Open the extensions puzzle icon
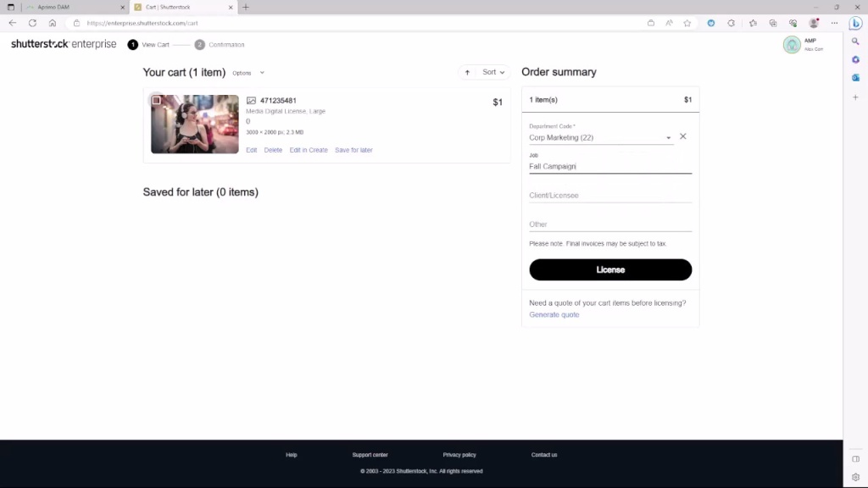Viewport: 868px width, 488px height. tap(732, 23)
